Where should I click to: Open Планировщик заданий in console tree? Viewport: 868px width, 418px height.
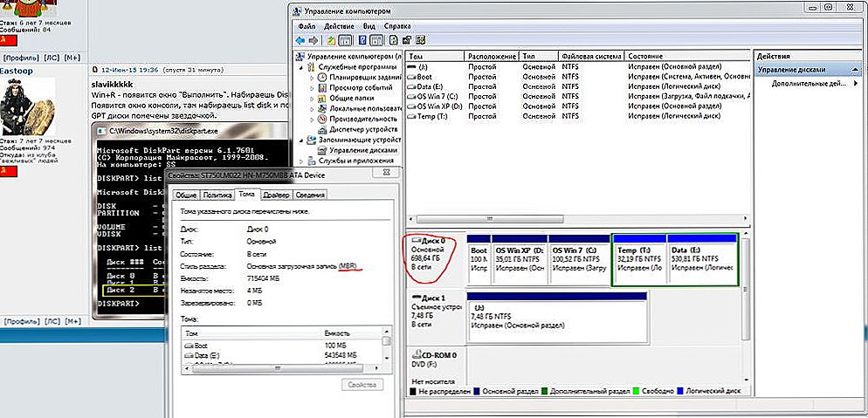click(x=365, y=78)
